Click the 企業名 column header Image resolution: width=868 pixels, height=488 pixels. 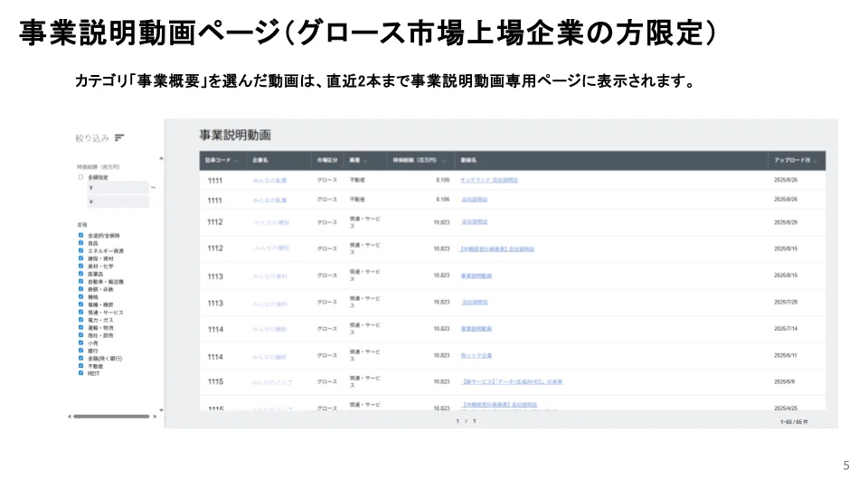(x=260, y=161)
